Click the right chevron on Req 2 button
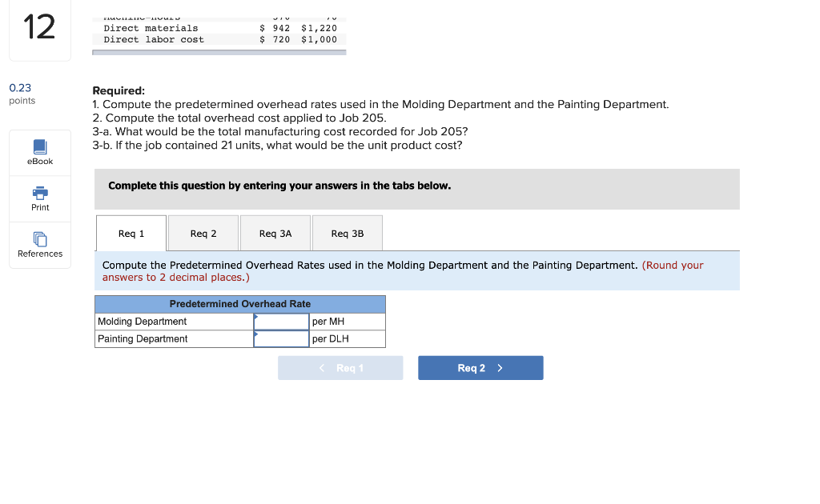Screen dimensions: 820x504 [500, 368]
